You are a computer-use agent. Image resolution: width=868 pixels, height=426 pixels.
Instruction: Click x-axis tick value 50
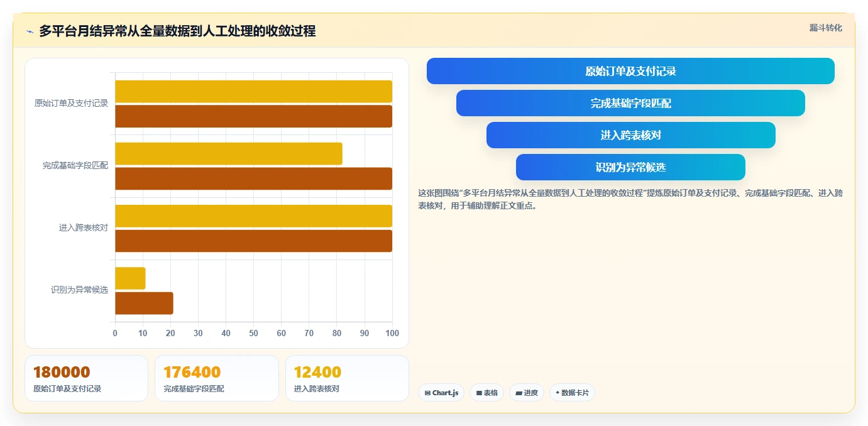click(x=253, y=333)
